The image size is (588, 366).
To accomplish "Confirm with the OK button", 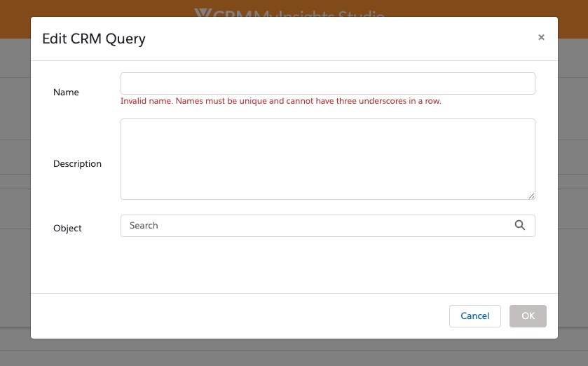I will (x=528, y=316).
